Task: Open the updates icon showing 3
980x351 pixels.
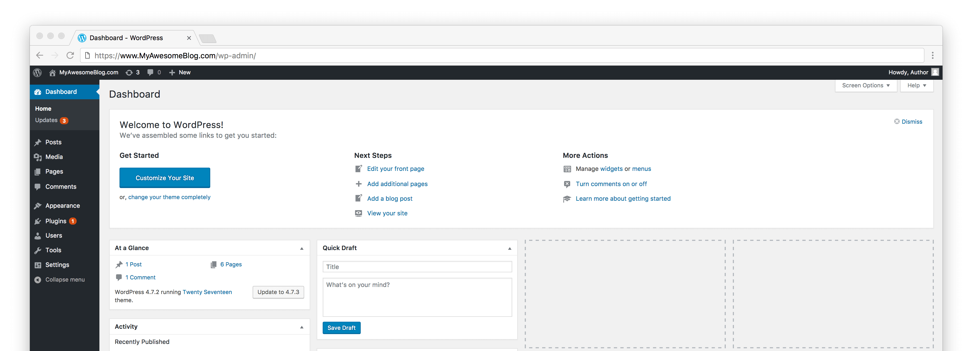Action: (x=129, y=72)
